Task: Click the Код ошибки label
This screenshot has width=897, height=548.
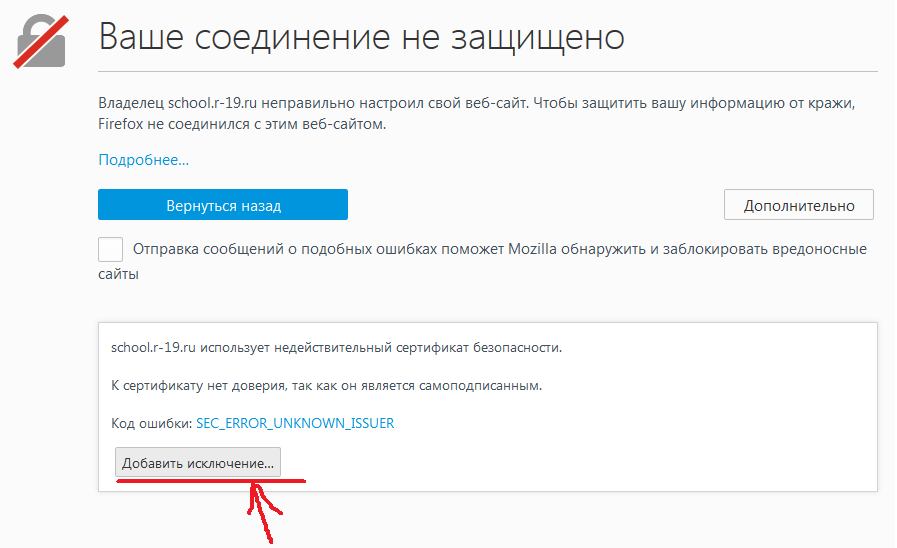Action: [x=152, y=424]
